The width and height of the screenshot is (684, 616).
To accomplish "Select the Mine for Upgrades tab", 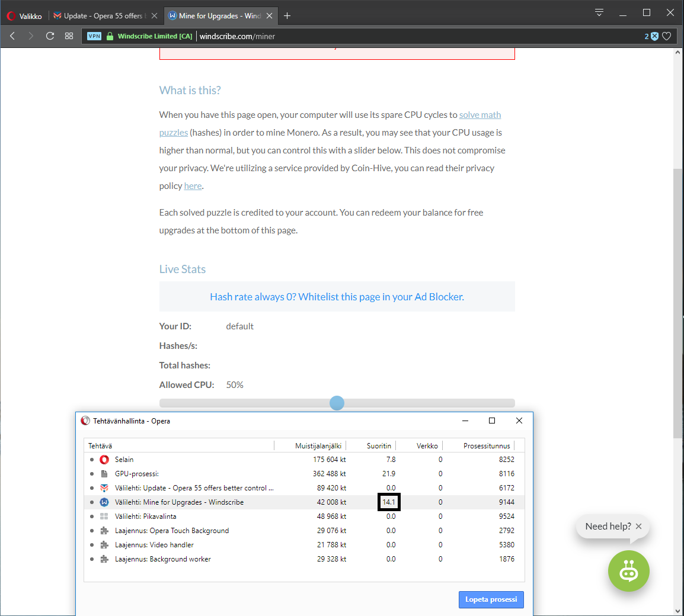I will pyautogui.click(x=215, y=16).
